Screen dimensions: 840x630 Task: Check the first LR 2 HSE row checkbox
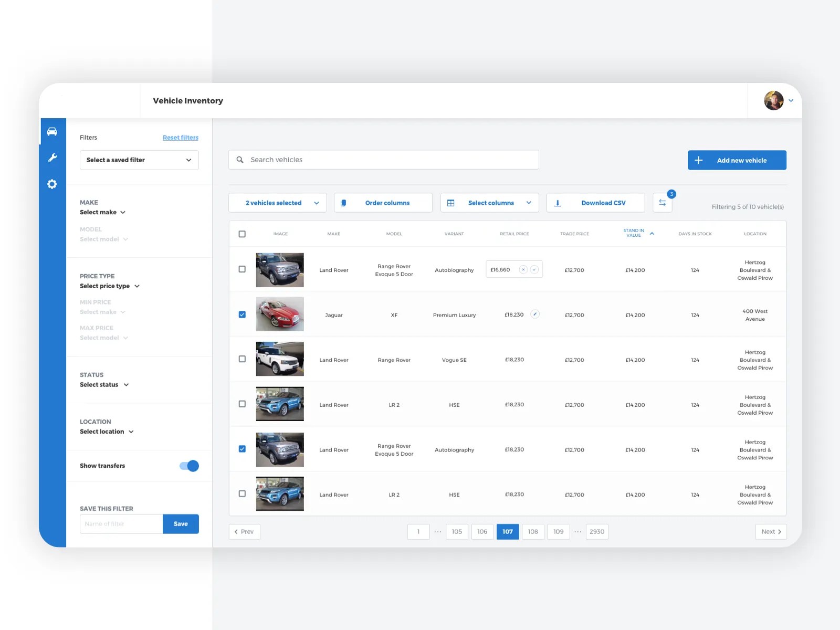[242, 404]
